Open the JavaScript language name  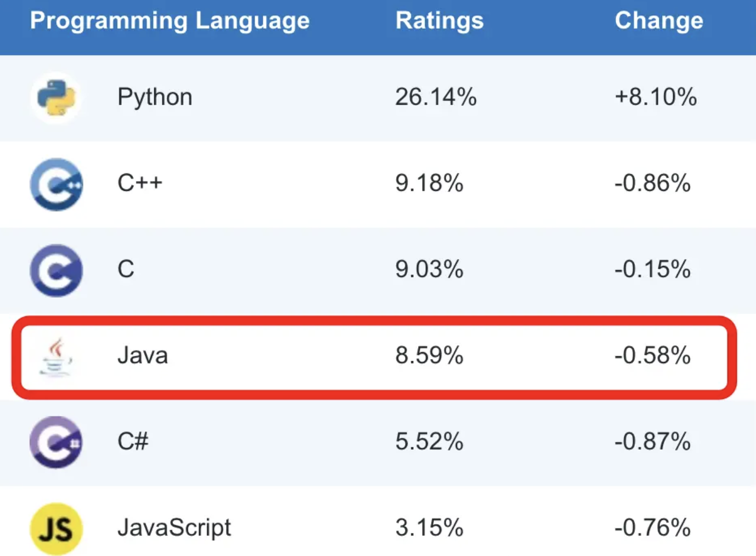tap(174, 528)
